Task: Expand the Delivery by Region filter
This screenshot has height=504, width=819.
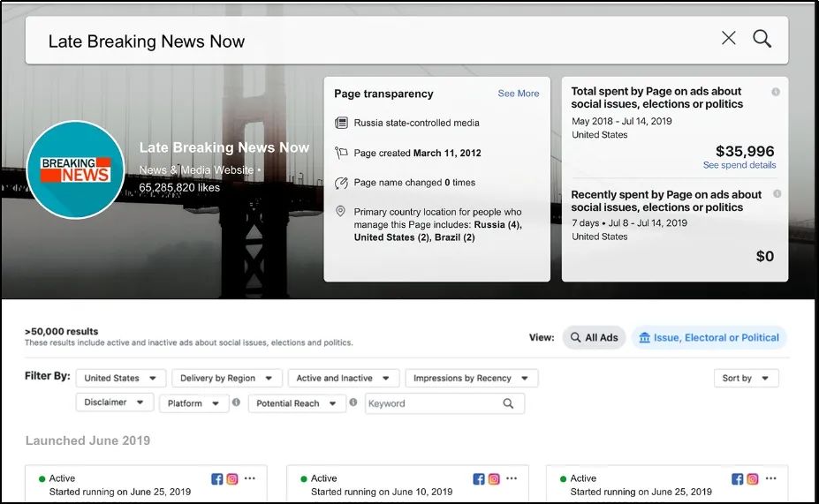Action: tap(227, 378)
